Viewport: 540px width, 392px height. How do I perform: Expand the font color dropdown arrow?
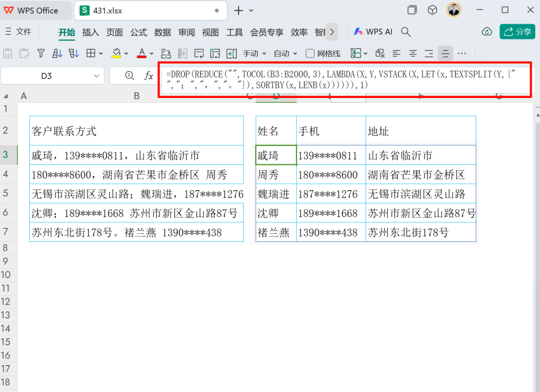point(151,54)
